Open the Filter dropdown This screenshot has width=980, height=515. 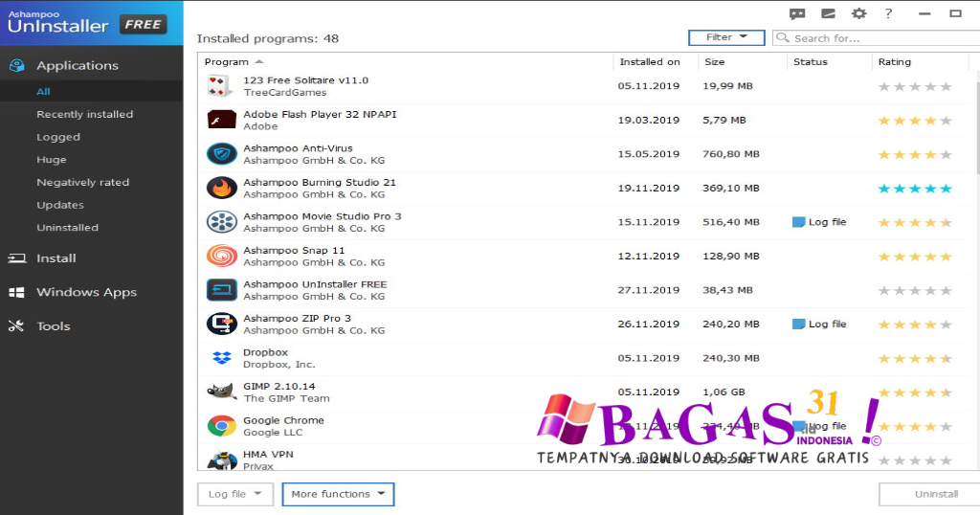[x=726, y=37]
